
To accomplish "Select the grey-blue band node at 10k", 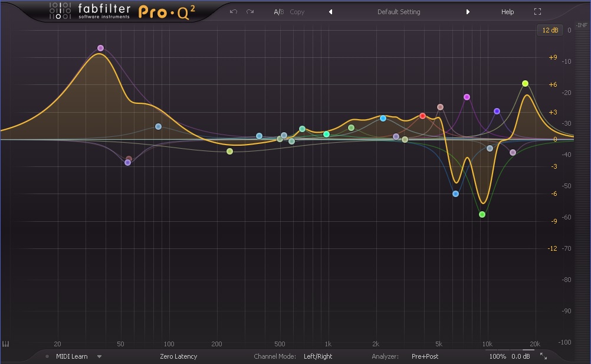I will pyautogui.click(x=490, y=149).
